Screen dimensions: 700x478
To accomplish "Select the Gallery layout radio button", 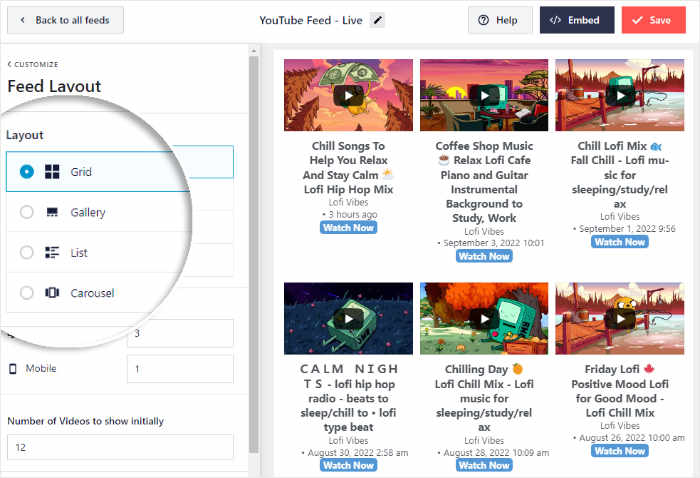I will (27, 212).
